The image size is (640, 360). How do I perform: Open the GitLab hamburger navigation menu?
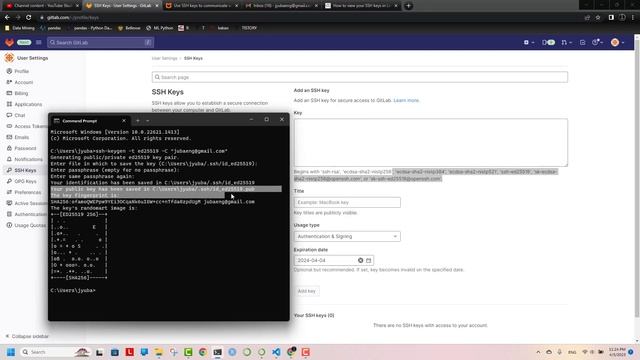pyautogui.click(x=39, y=42)
